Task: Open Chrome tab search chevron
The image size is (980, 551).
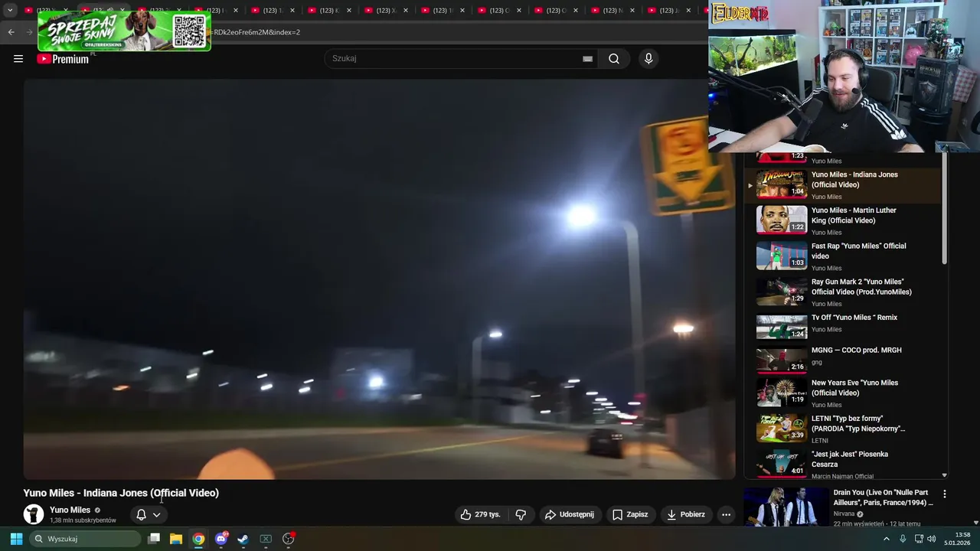Action: (10, 10)
